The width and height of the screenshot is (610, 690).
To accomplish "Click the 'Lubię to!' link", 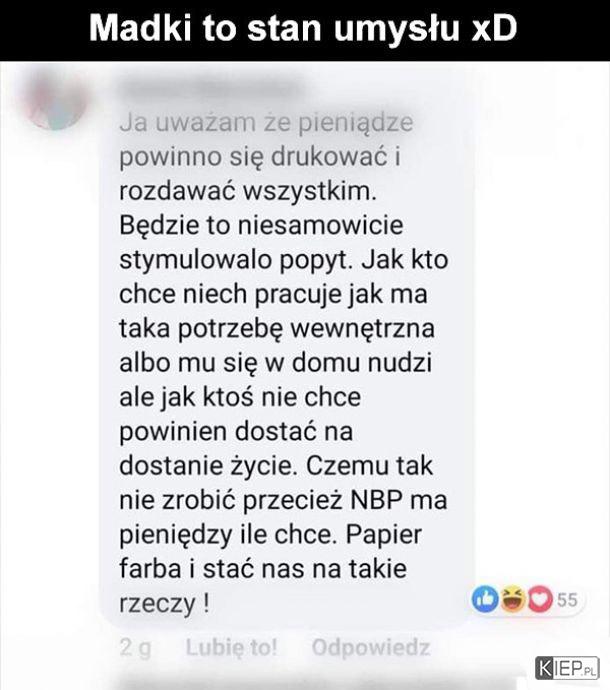I will pyautogui.click(x=232, y=647).
